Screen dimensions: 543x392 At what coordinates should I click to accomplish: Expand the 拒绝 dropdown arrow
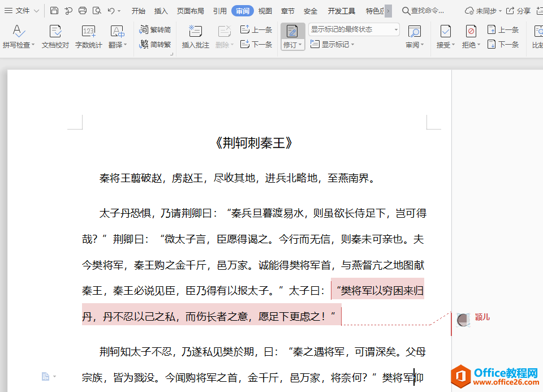tap(479, 45)
